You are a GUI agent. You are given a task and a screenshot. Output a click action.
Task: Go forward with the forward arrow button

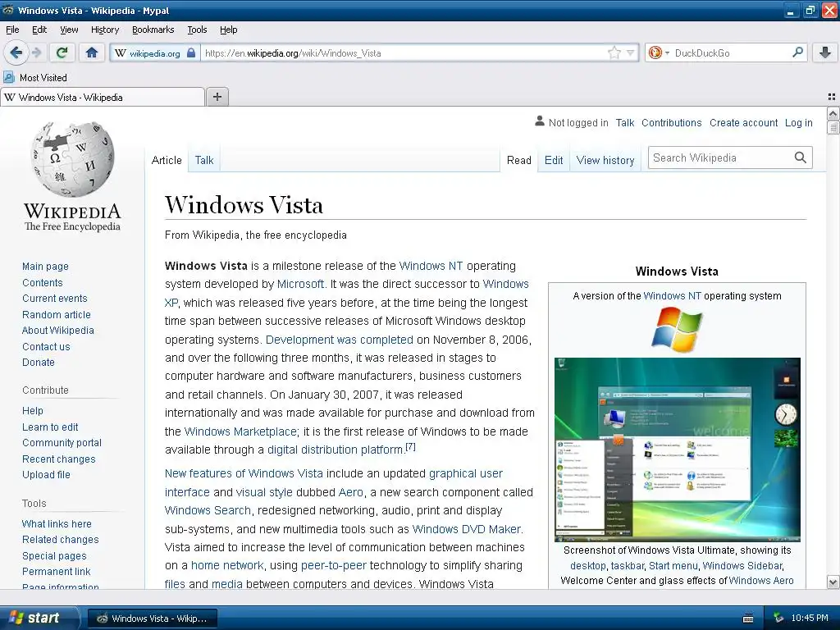point(36,52)
